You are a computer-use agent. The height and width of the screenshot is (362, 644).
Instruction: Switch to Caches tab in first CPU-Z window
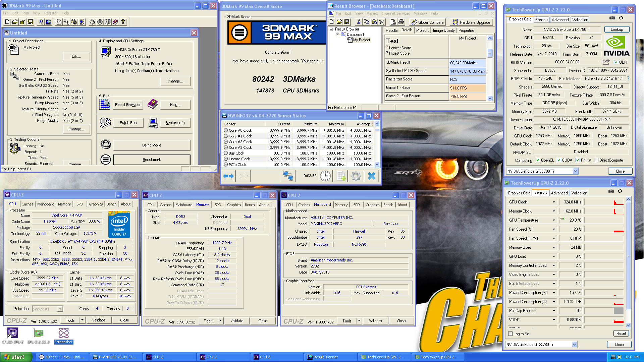(28, 204)
